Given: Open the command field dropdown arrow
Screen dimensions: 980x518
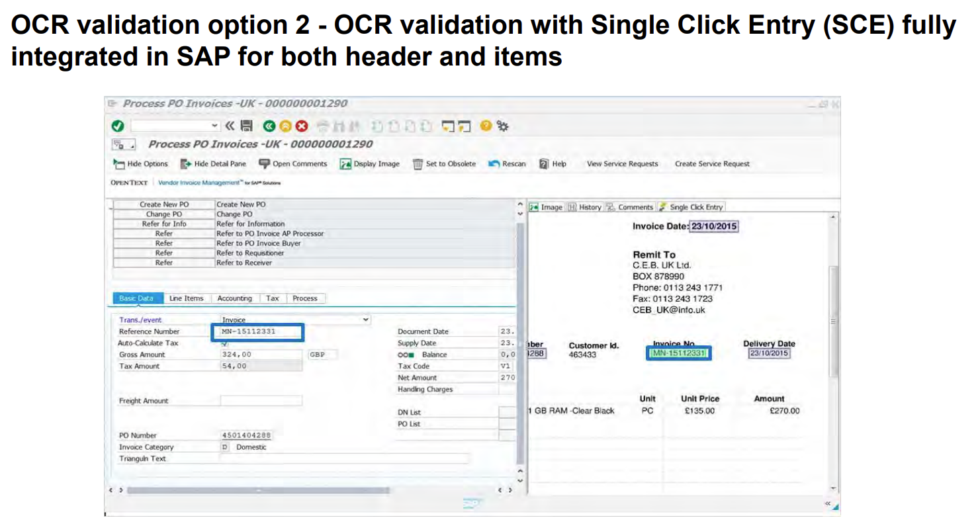Looking at the screenshot, I should click(x=215, y=126).
